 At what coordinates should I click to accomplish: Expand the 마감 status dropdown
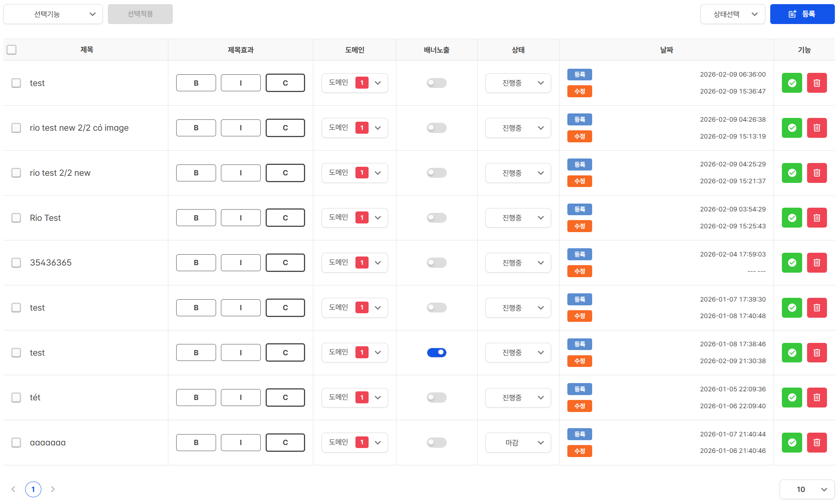pos(518,442)
